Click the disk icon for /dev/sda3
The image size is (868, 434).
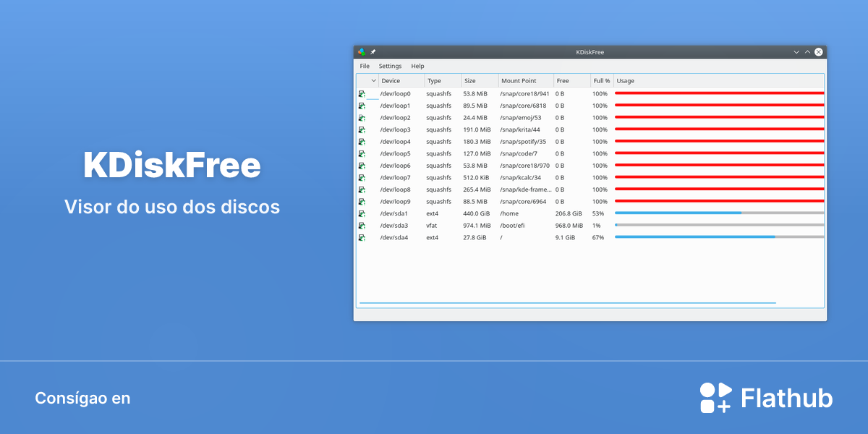362,226
